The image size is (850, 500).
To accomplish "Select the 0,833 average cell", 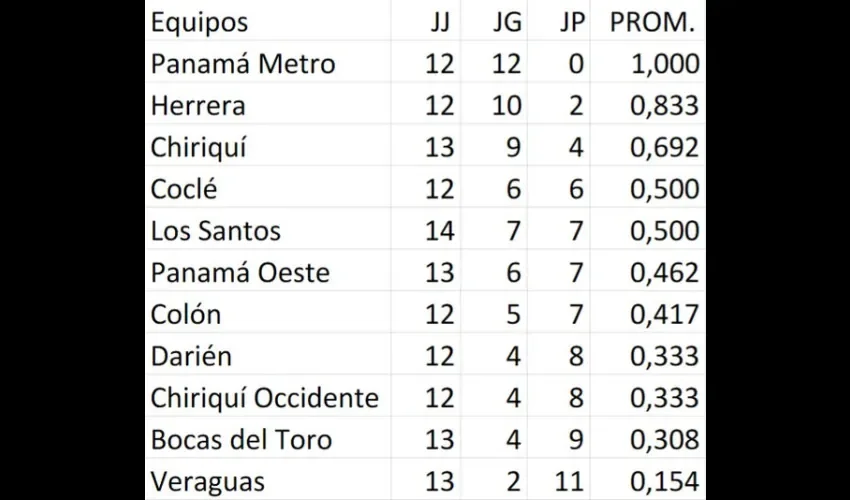I will pos(648,105).
